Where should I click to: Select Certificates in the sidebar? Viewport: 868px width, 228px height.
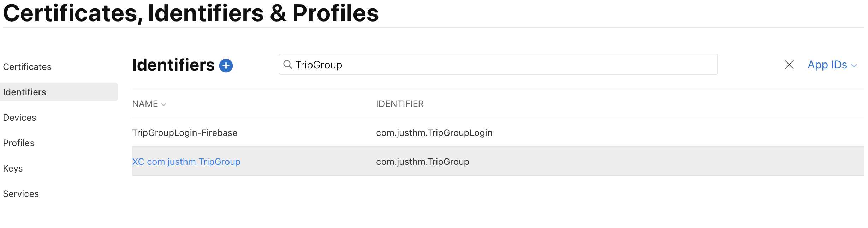pyautogui.click(x=27, y=66)
